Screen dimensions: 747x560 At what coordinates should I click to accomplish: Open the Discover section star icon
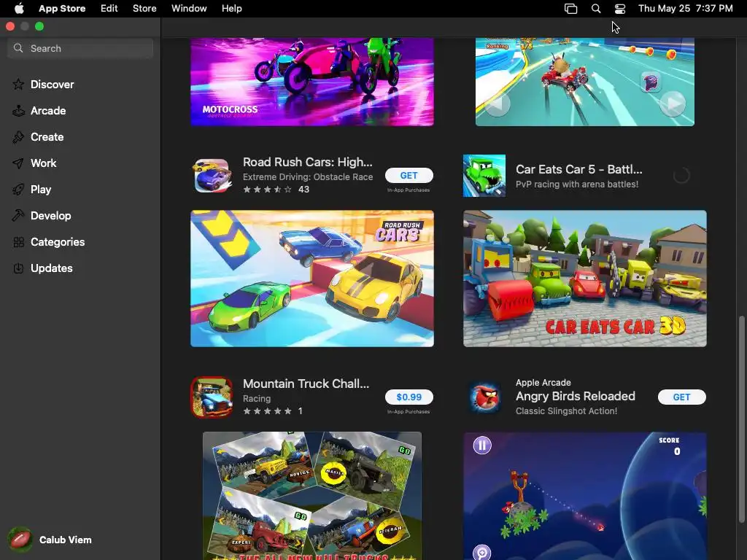[x=18, y=85]
